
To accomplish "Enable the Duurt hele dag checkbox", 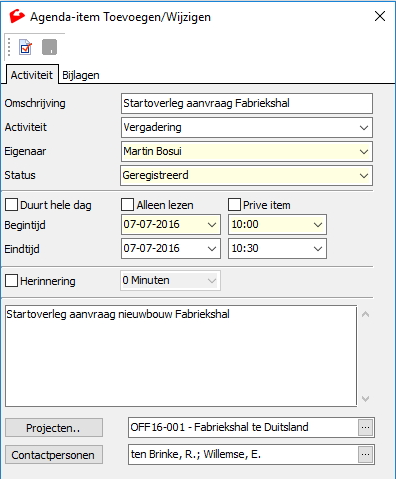I will [x=11, y=205].
